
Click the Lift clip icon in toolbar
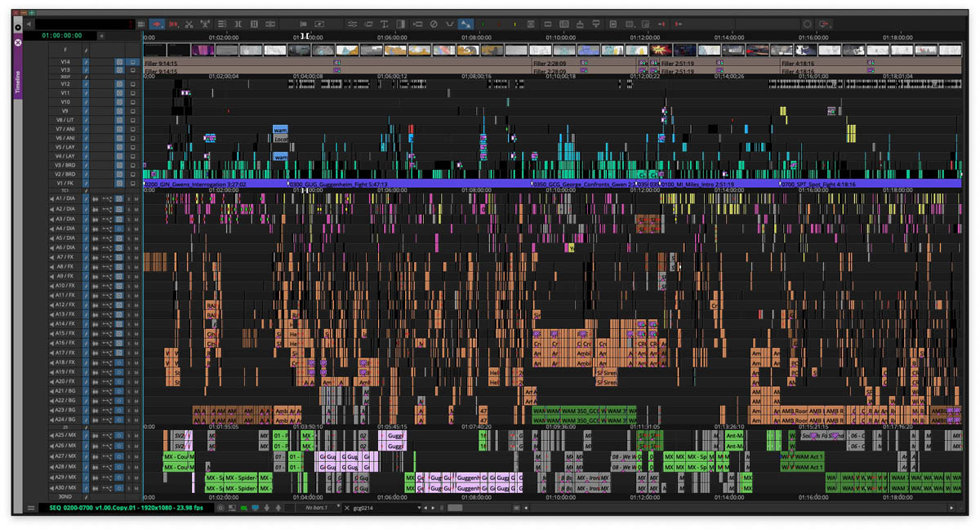point(580,24)
